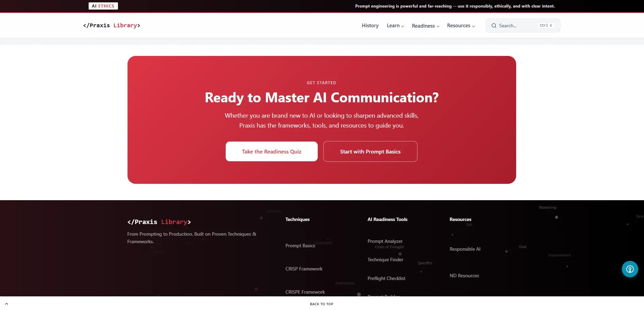Open the CRISPE Framework footer link

coord(305,292)
